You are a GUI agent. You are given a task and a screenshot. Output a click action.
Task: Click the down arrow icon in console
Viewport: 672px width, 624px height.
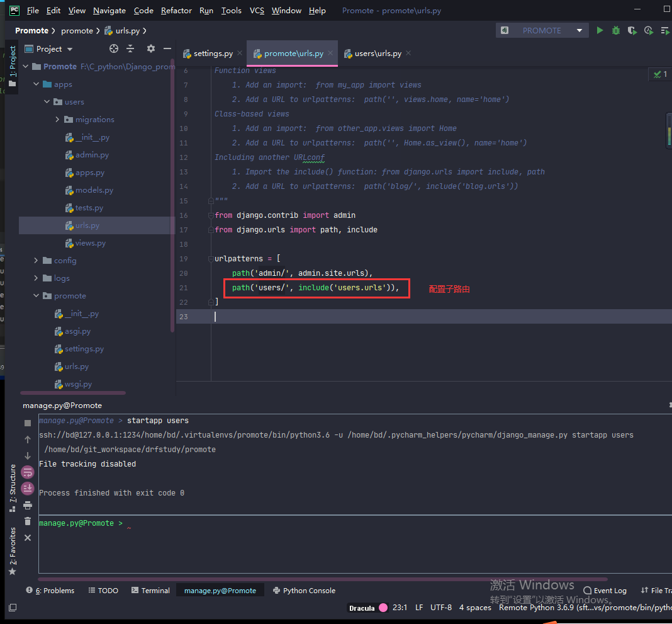[x=28, y=455]
